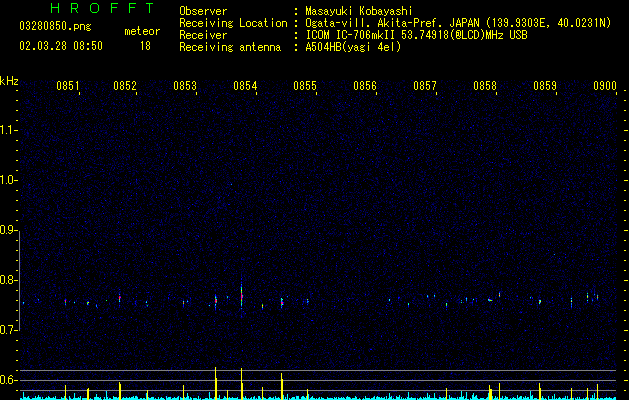Click the kHz axis label

(x=9, y=81)
